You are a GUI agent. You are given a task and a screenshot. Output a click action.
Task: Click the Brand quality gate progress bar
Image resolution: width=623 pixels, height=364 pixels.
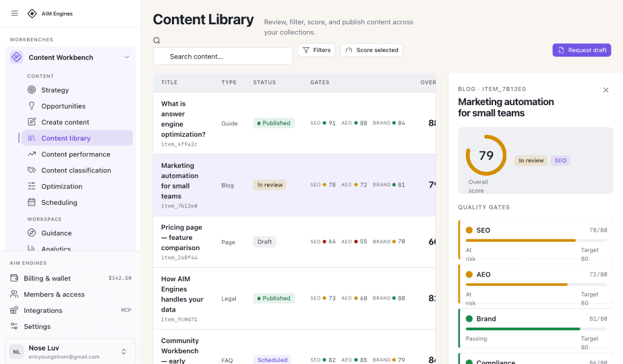pyautogui.click(x=536, y=329)
